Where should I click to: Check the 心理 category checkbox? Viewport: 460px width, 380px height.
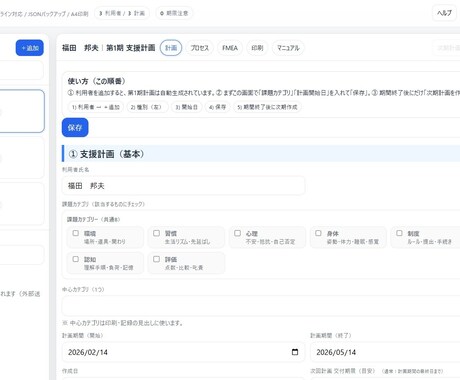pos(237,233)
